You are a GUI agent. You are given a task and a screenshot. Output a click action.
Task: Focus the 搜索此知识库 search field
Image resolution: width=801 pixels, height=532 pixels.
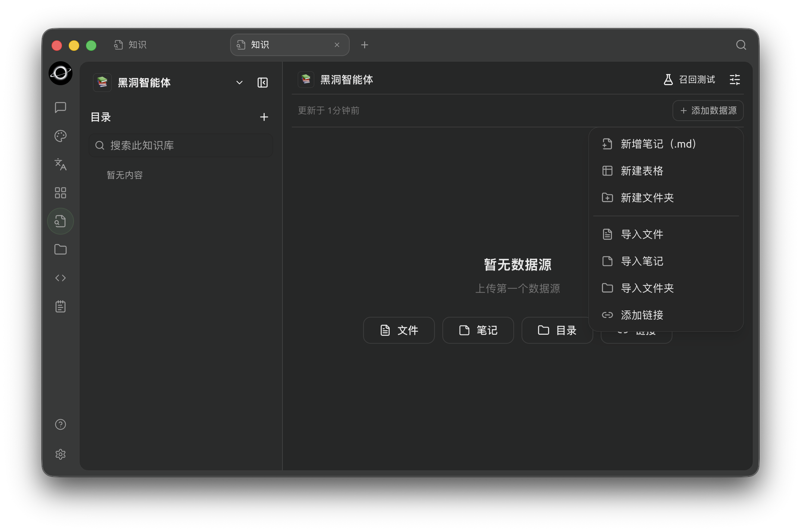click(x=181, y=145)
